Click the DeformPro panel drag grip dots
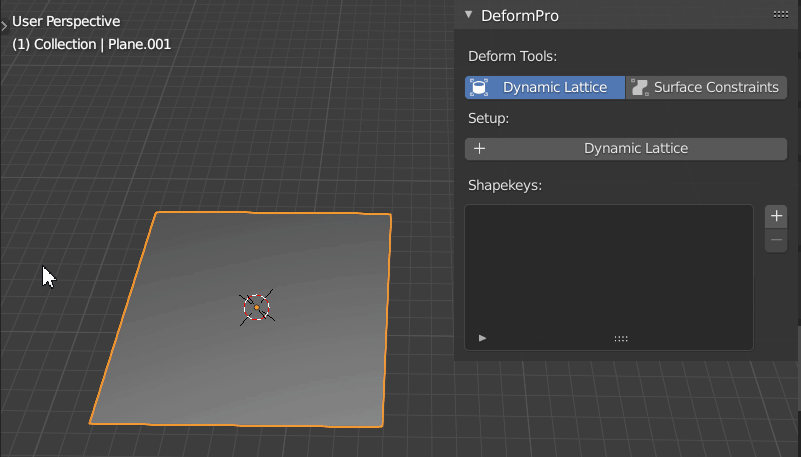Screen dimensions: 801x457 781,15
